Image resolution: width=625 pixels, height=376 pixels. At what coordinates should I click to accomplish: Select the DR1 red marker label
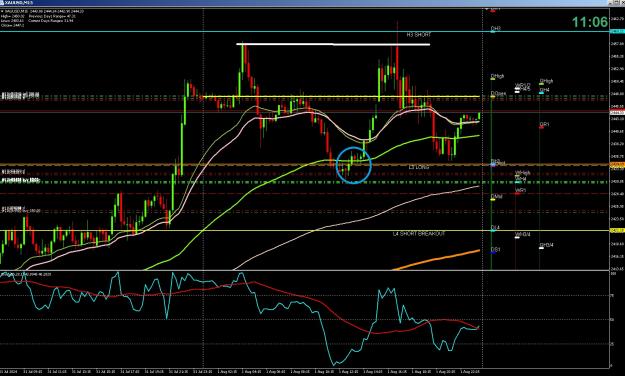(x=544, y=125)
